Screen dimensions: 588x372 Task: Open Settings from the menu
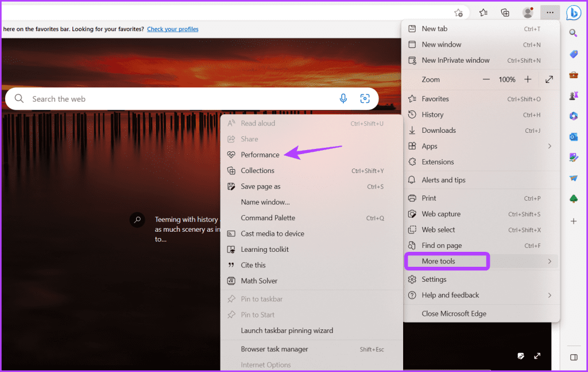(481, 279)
